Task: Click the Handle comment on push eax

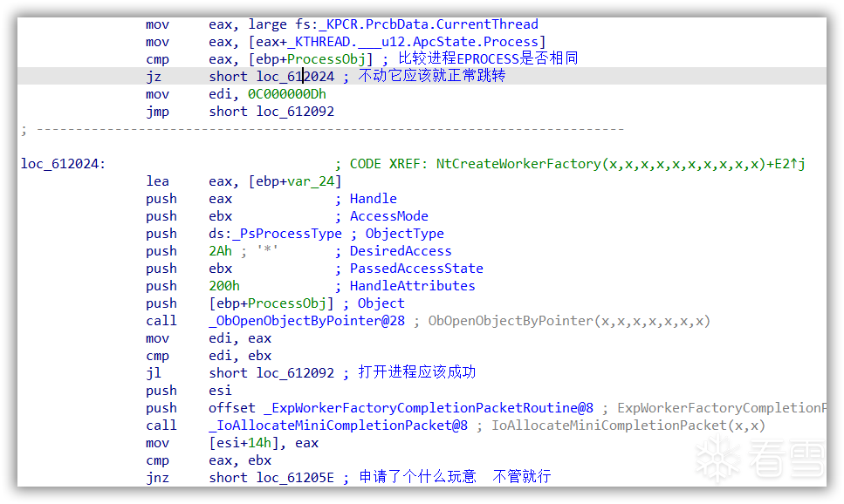Action: coord(373,199)
